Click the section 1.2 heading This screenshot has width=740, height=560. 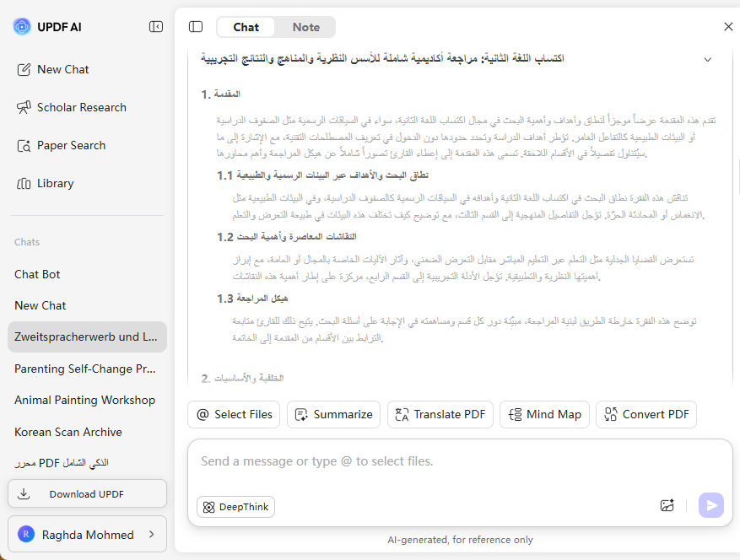[x=287, y=237]
